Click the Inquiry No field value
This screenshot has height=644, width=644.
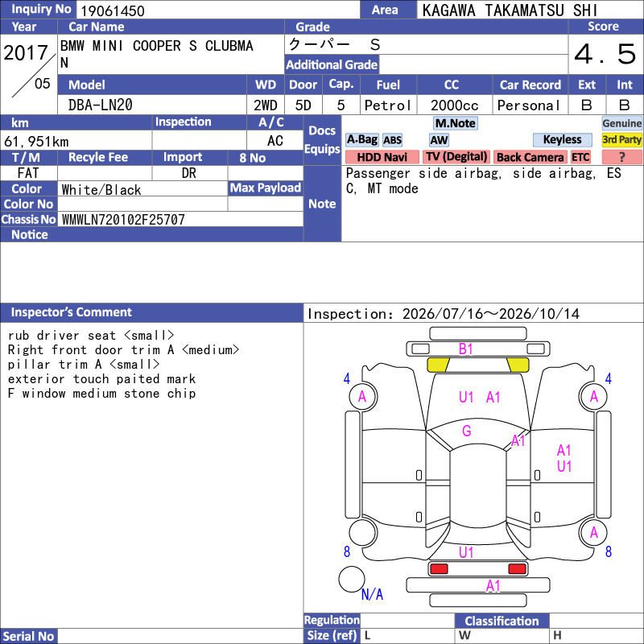click(218, 10)
